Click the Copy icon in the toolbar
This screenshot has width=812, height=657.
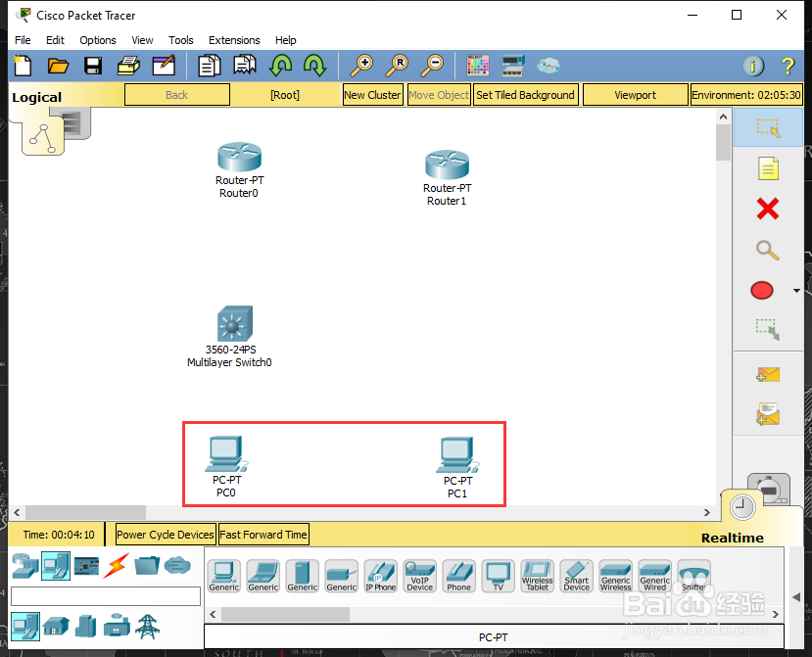pos(210,66)
